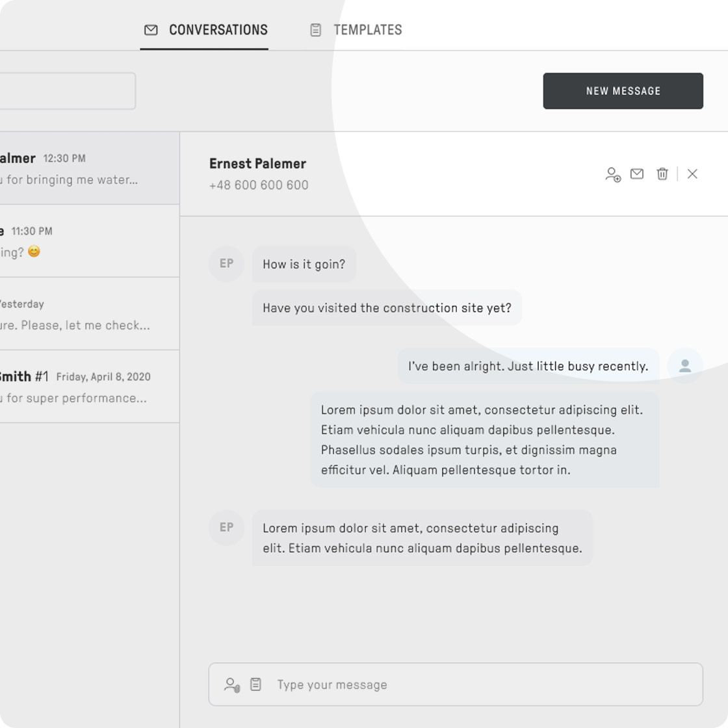The height and width of the screenshot is (728, 728).
Task: Open the Conversations tab
Action: [x=205, y=30]
